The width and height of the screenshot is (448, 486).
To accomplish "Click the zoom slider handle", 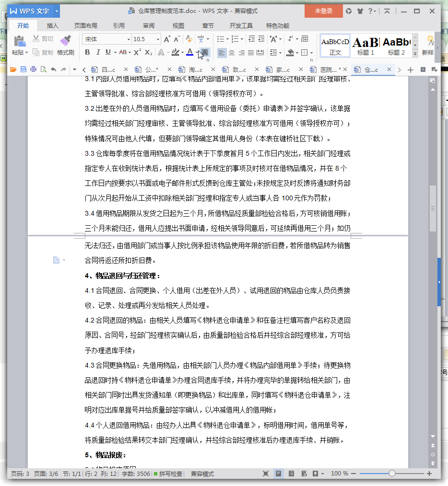I will coord(392,473).
